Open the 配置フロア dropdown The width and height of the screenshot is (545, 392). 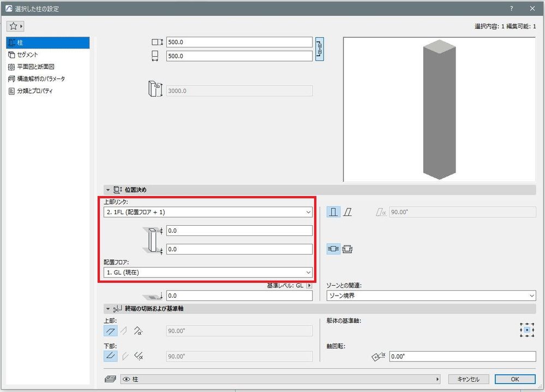(208, 273)
